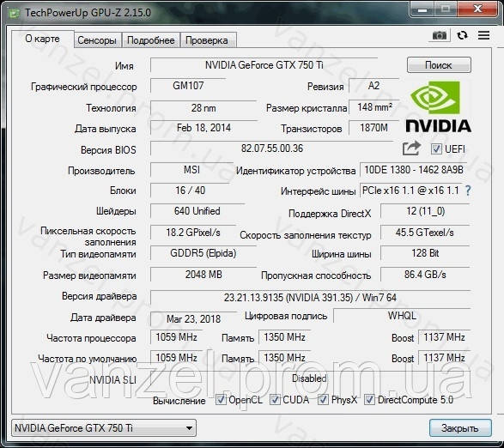Click the DirectX support value 12 (11_0)
Viewport: 504px width, 448px height.
click(x=425, y=211)
